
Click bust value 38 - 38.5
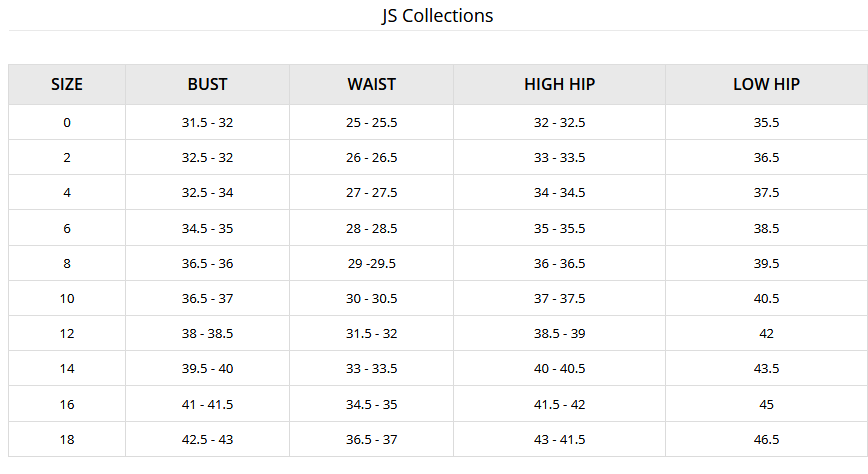coord(207,333)
